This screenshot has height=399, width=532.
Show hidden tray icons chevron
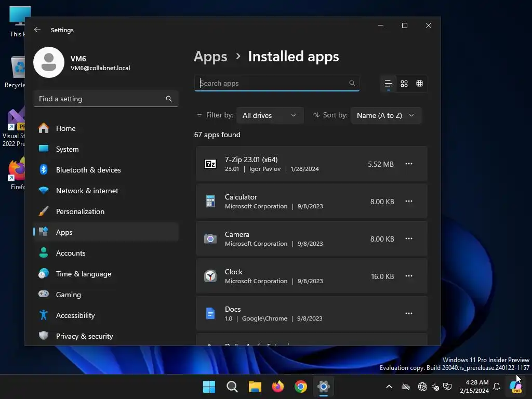pos(389,387)
